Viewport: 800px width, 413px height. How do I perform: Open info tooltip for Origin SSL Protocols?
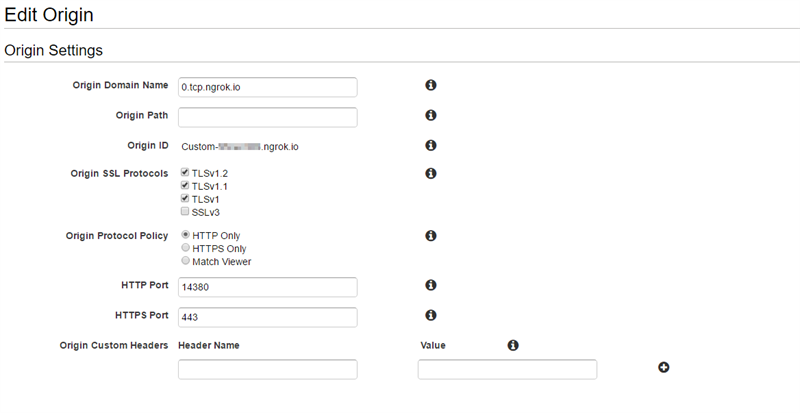[x=431, y=174]
